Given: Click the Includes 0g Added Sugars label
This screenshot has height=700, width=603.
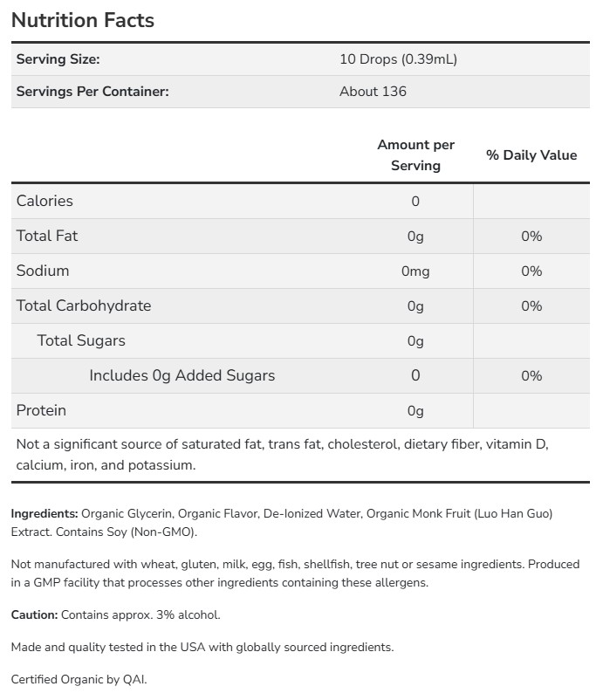Looking at the screenshot, I should pyautogui.click(x=182, y=375).
